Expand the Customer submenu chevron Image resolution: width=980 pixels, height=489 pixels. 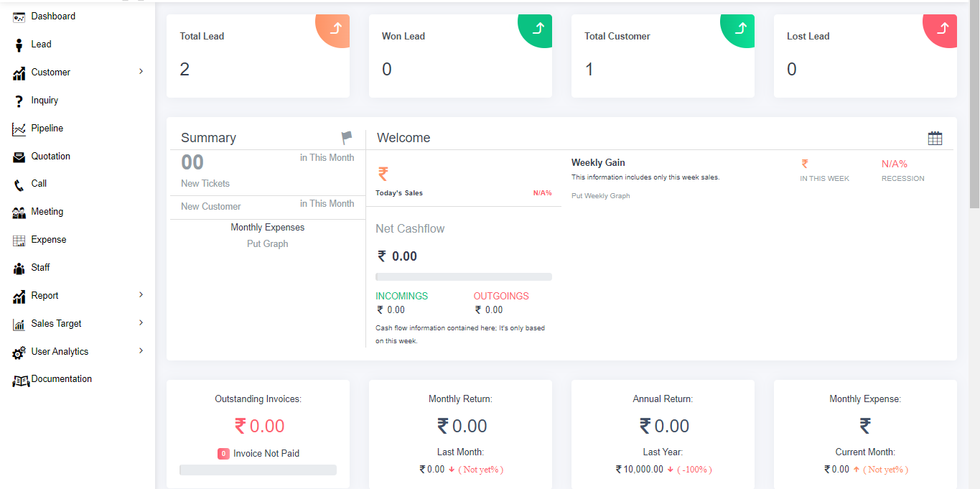point(141,72)
